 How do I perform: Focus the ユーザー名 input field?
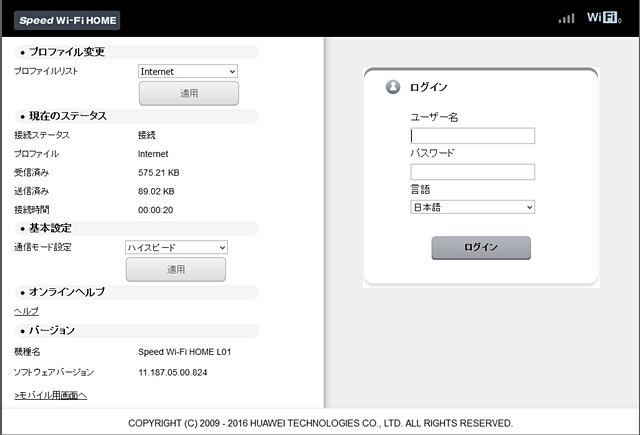tap(473, 136)
